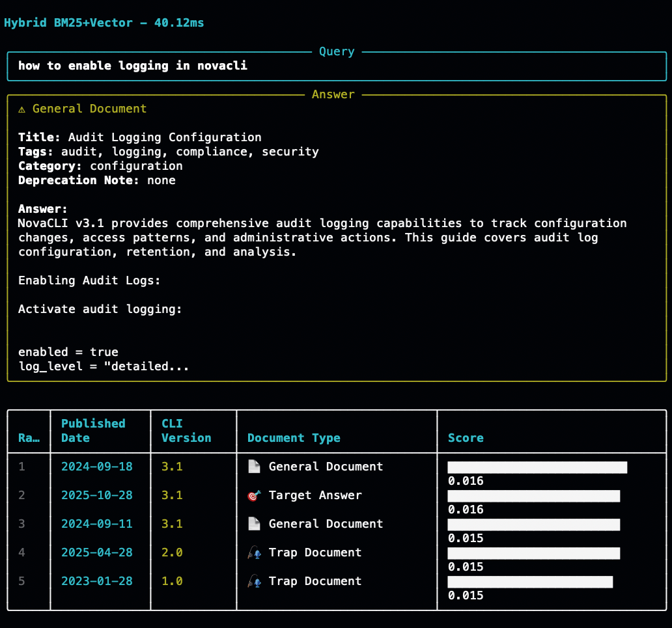Screen dimensions: 672x628
Task: Sort by the Published Date column header
Action: click(93, 431)
